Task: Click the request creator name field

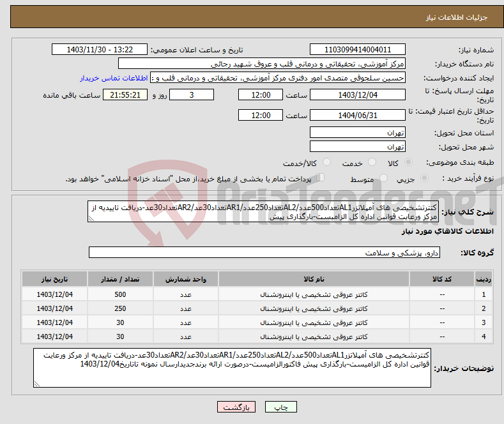Action: click(x=278, y=78)
